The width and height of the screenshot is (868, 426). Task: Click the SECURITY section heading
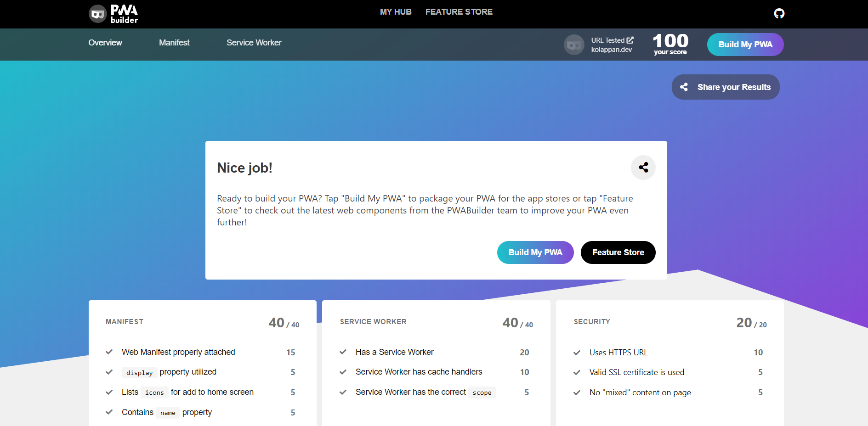point(592,322)
